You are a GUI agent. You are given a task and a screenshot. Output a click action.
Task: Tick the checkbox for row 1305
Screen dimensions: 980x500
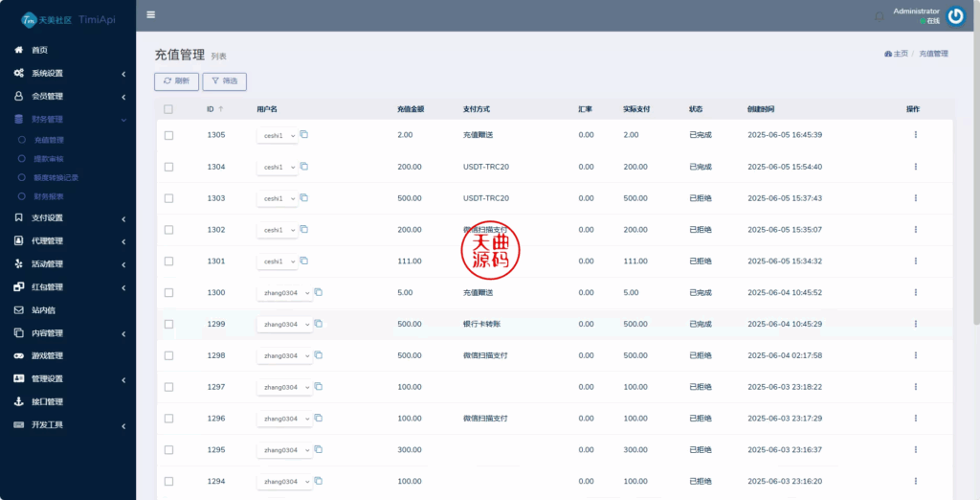click(x=168, y=135)
